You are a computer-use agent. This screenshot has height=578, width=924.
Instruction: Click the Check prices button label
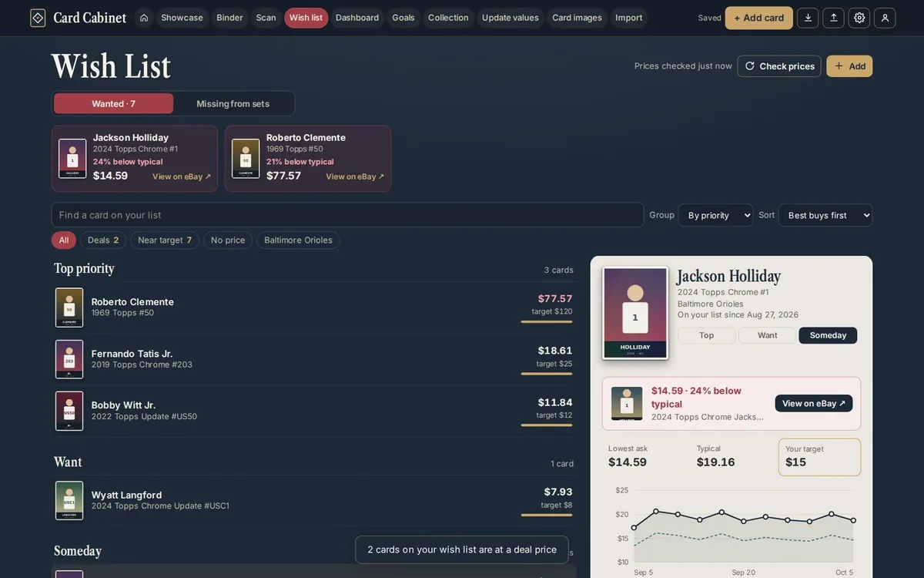(x=787, y=66)
